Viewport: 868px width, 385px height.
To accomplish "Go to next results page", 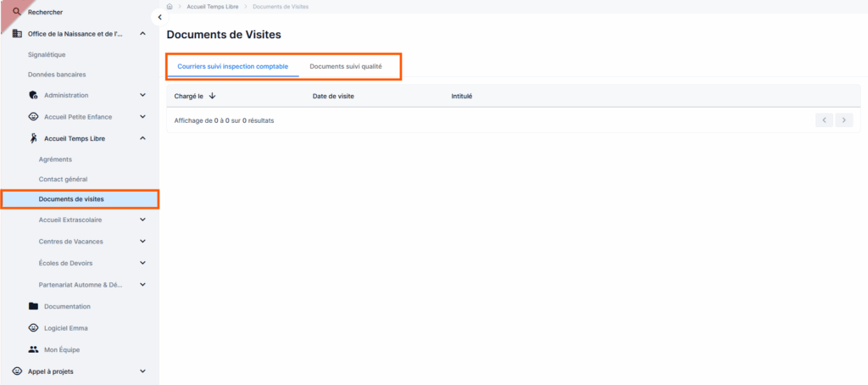I will tap(844, 120).
